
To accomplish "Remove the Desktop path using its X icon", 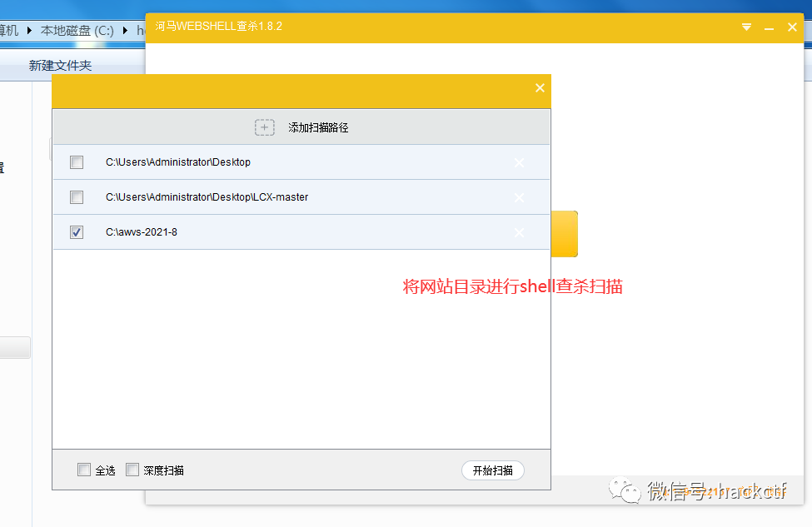I will [519, 162].
